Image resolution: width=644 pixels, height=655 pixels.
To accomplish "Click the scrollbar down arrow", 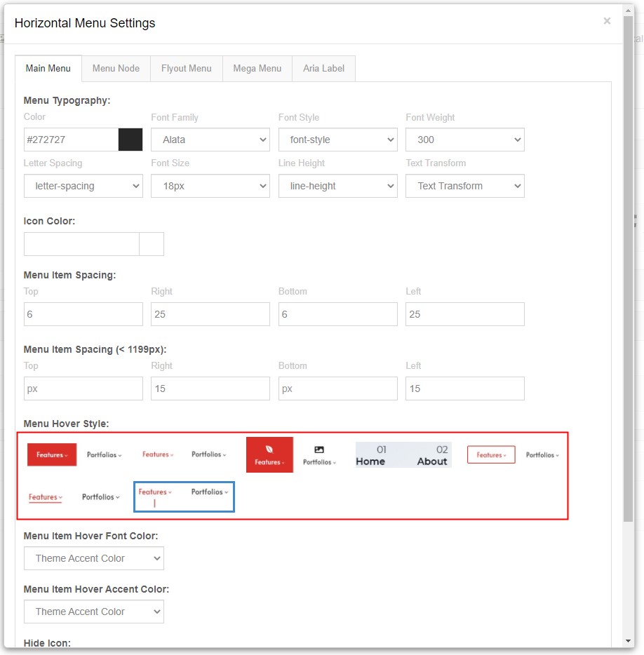I will (628, 641).
